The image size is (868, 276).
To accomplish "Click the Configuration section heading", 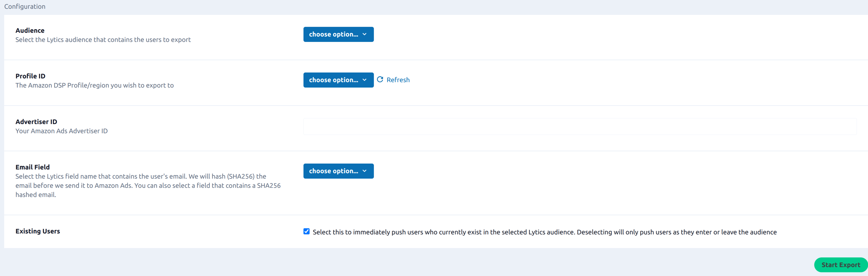I will coord(24,6).
